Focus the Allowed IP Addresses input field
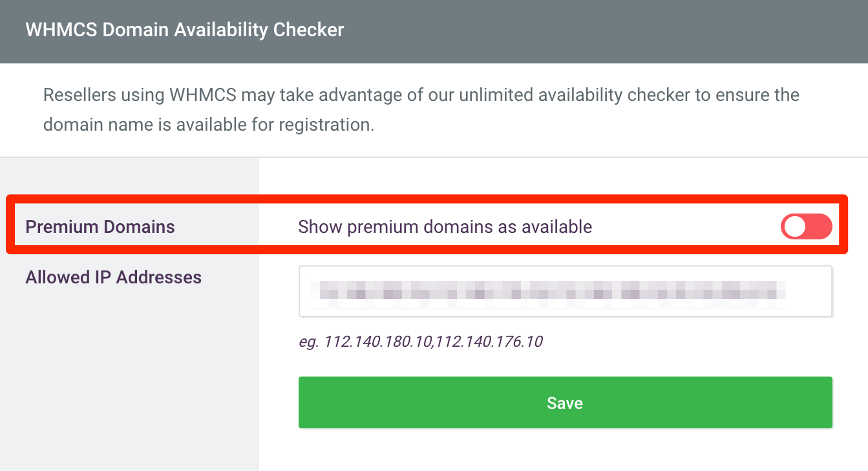Viewport: 868px width, 471px height. pos(565,291)
